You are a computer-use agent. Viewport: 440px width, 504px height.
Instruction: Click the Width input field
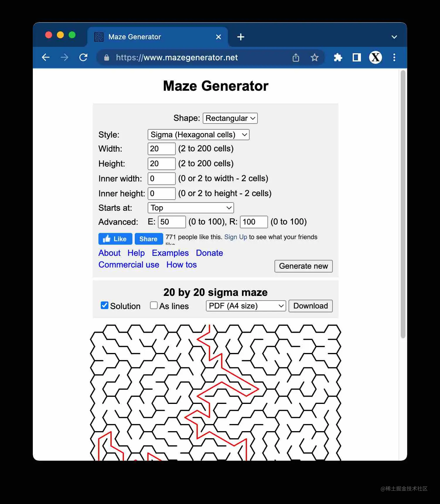point(162,149)
